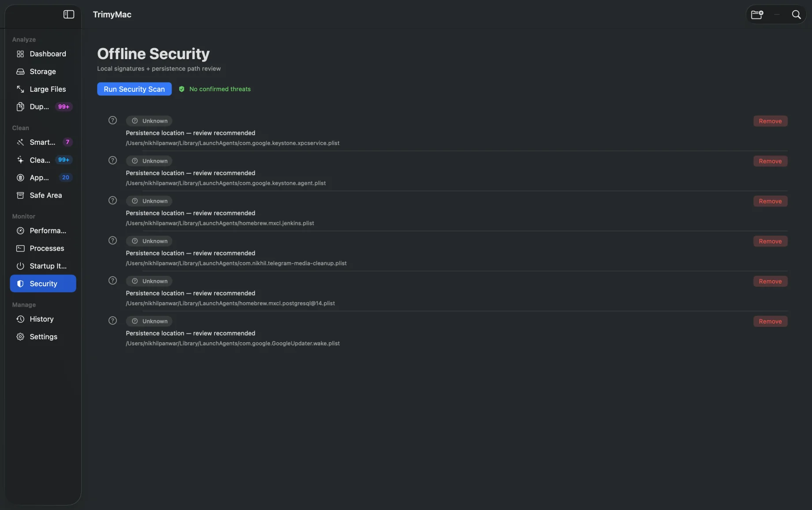Image resolution: width=812 pixels, height=510 pixels.
Task: Click the App item icon with 20 badge
Action: pos(20,178)
